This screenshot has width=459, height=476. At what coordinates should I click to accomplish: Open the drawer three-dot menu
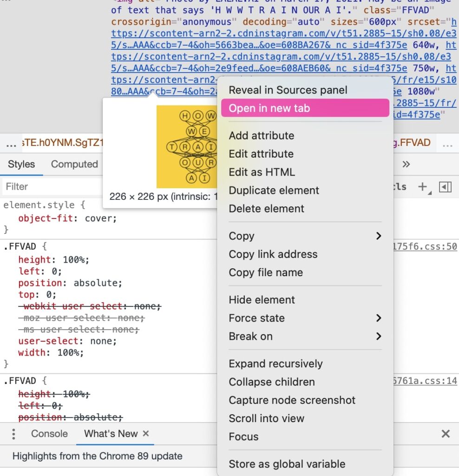click(x=13, y=434)
